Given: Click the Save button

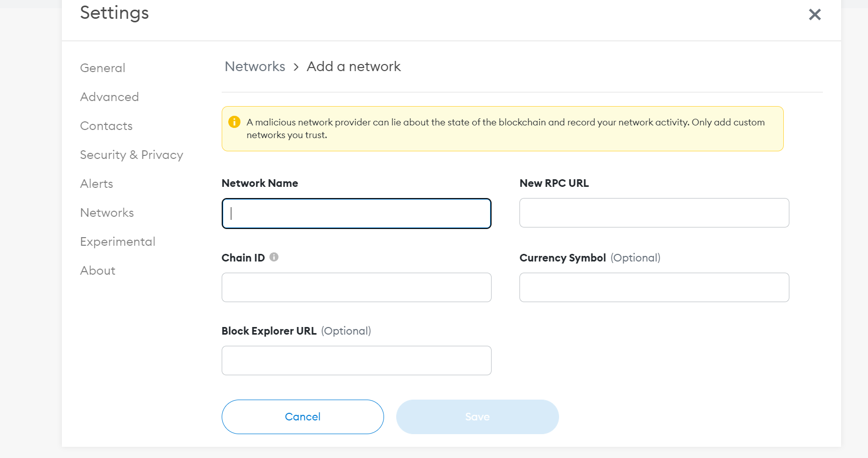Looking at the screenshot, I should [477, 417].
